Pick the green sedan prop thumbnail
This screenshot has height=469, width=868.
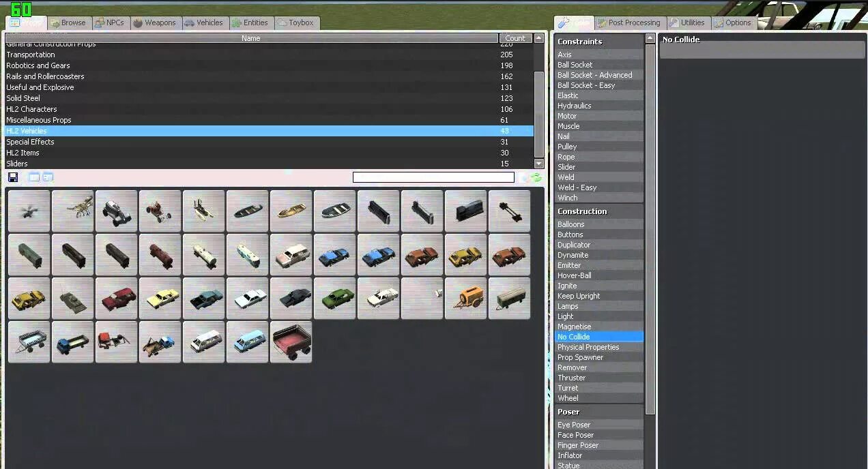(x=335, y=299)
